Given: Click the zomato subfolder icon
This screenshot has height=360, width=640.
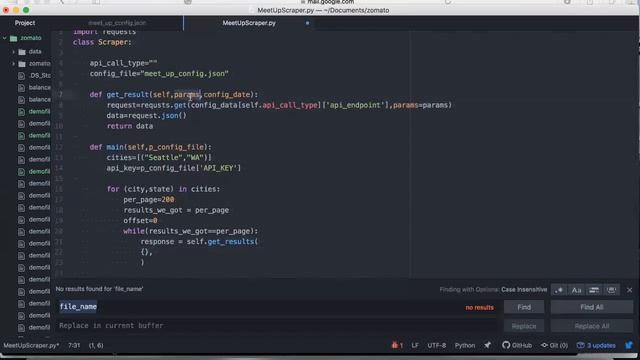Looking at the screenshot, I should coord(22,64).
